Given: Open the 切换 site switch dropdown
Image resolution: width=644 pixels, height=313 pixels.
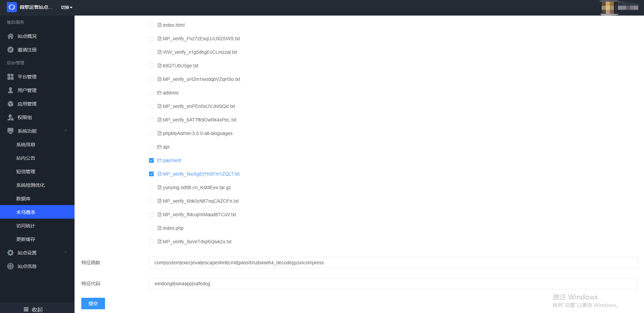Looking at the screenshot, I should point(66,7).
